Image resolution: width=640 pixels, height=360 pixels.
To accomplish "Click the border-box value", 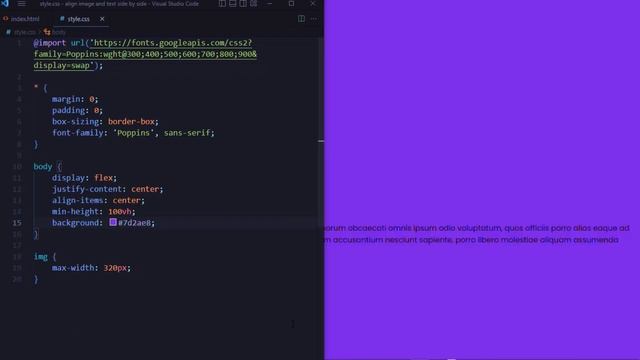I will point(131,122).
